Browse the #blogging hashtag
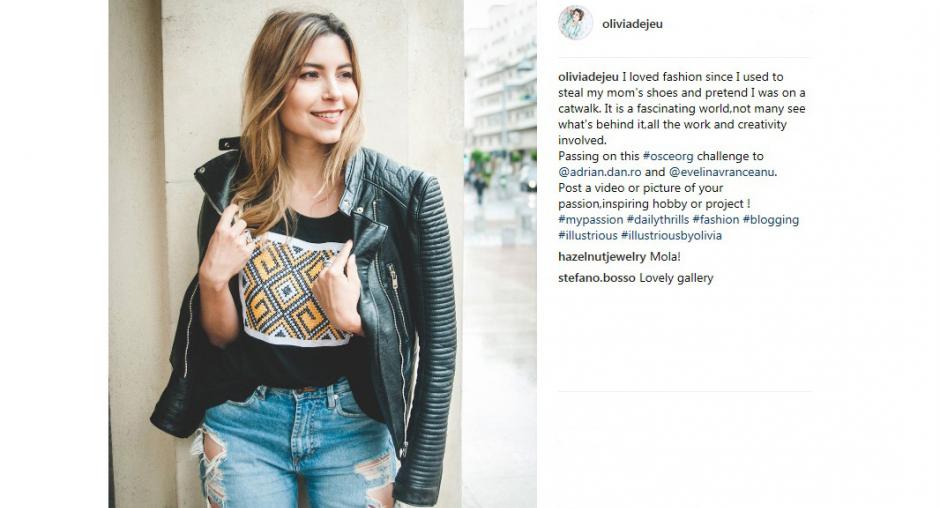Viewport: 940px width, 508px height. [x=771, y=220]
